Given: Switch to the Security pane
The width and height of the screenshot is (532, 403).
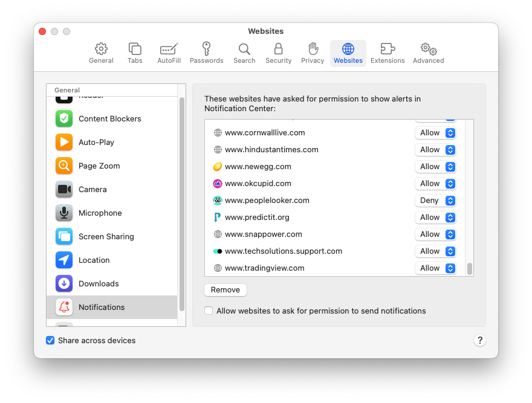Looking at the screenshot, I should (x=278, y=53).
